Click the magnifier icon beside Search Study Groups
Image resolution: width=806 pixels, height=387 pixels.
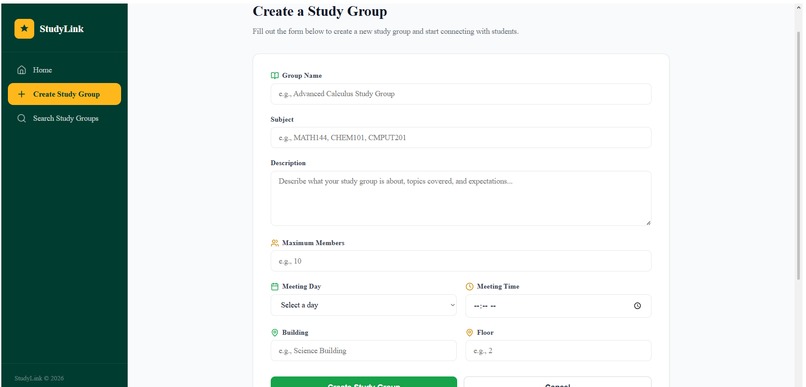[x=22, y=118]
